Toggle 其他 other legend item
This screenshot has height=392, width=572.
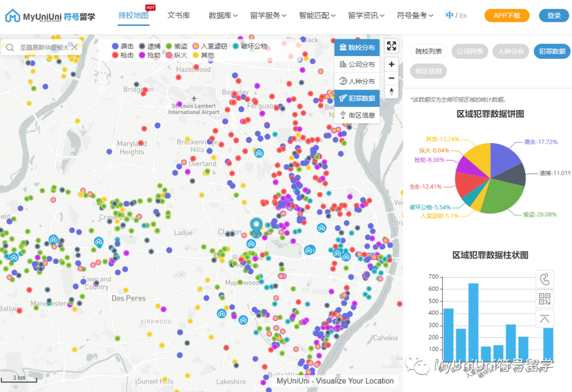point(203,55)
